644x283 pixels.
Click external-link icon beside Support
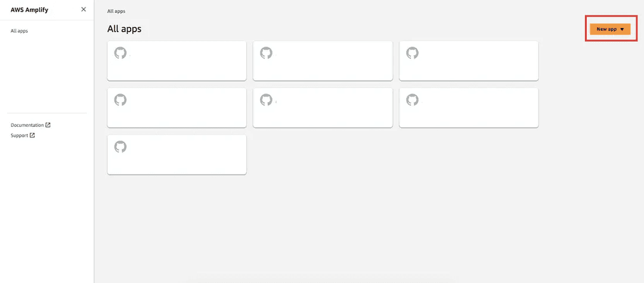[32, 135]
